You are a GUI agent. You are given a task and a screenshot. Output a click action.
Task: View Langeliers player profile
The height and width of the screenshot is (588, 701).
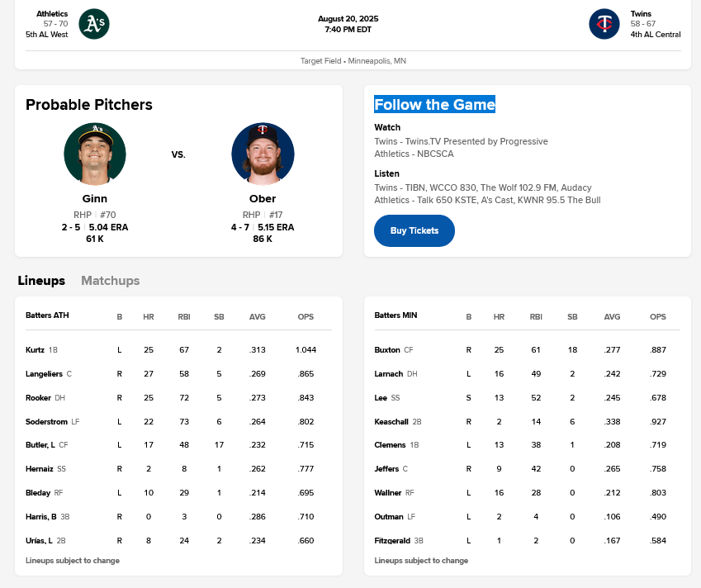[x=45, y=374]
